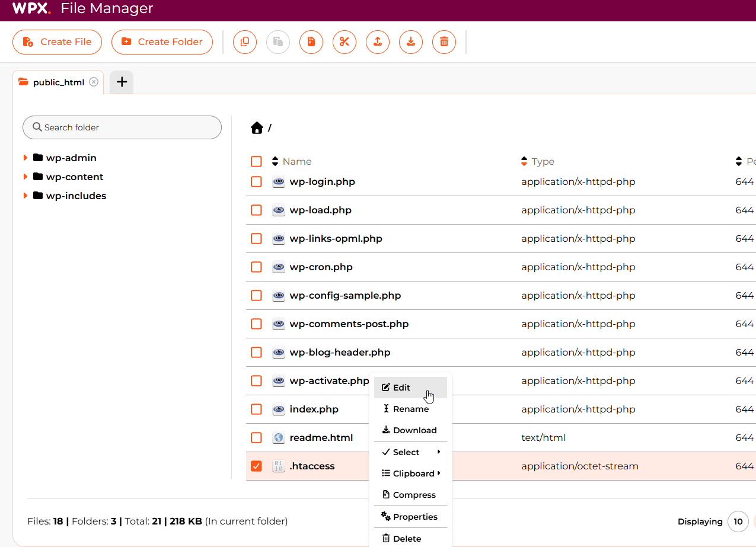The image size is (756, 547).
Task: Uncheck the .htaccess checkbox
Action: coord(256,466)
